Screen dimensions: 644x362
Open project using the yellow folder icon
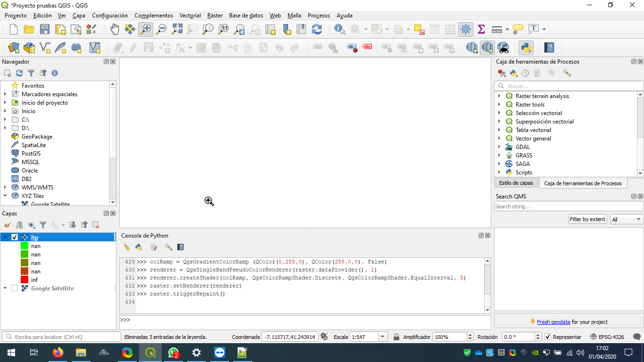coord(29,29)
